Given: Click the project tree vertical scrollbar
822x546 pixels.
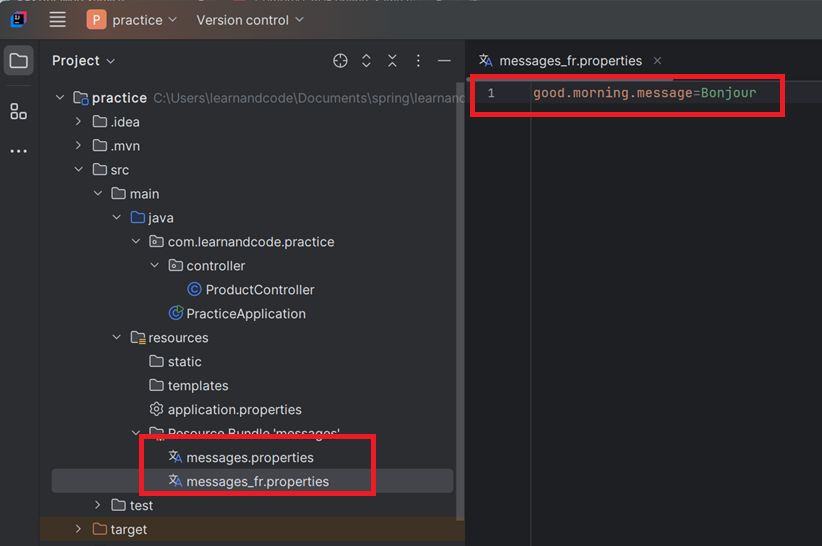Looking at the screenshot, I should coord(460,301).
